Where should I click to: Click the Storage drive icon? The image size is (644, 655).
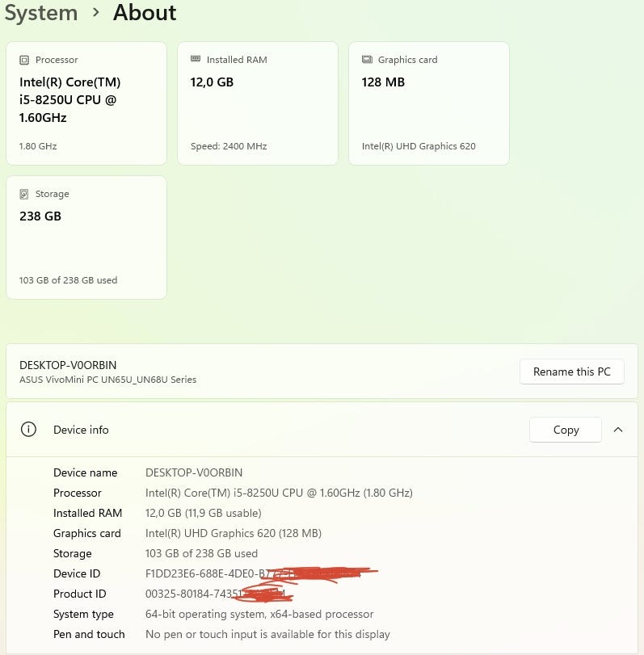23,194
